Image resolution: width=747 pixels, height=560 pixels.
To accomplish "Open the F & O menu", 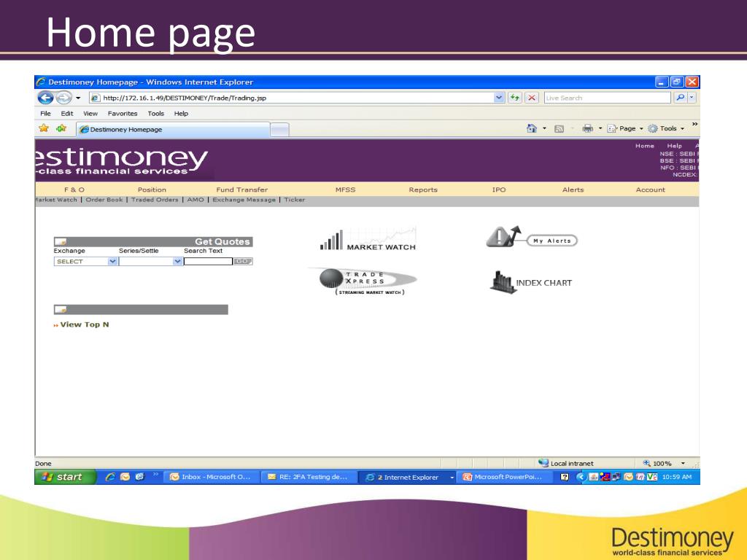I will (x=74, y=190).
